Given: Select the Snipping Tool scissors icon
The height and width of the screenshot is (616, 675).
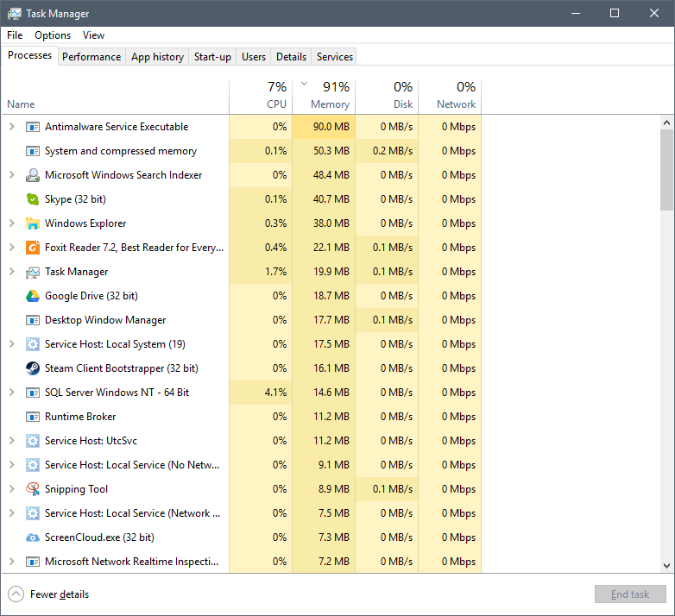Looking at the screenshot, I should click(33, 488).
